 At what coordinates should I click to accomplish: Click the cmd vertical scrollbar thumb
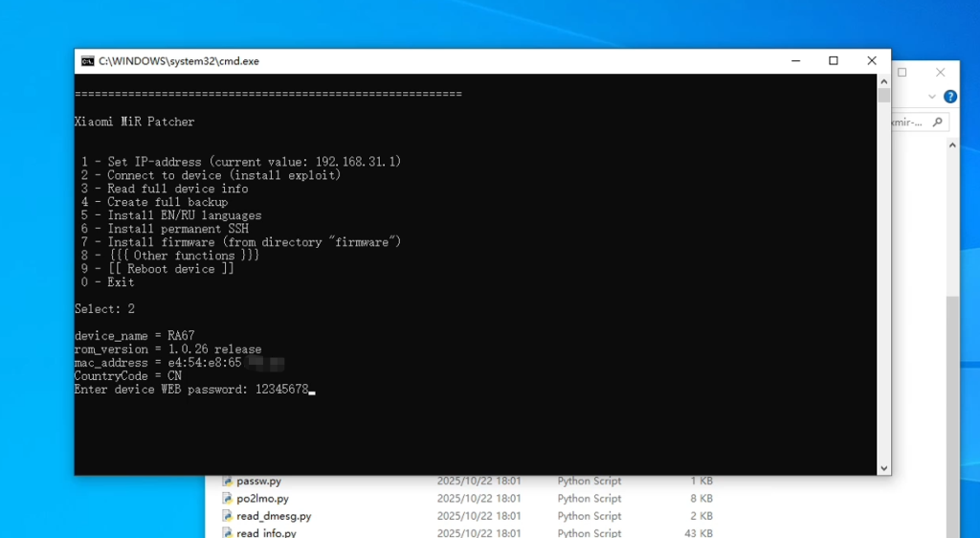(883, 96)
